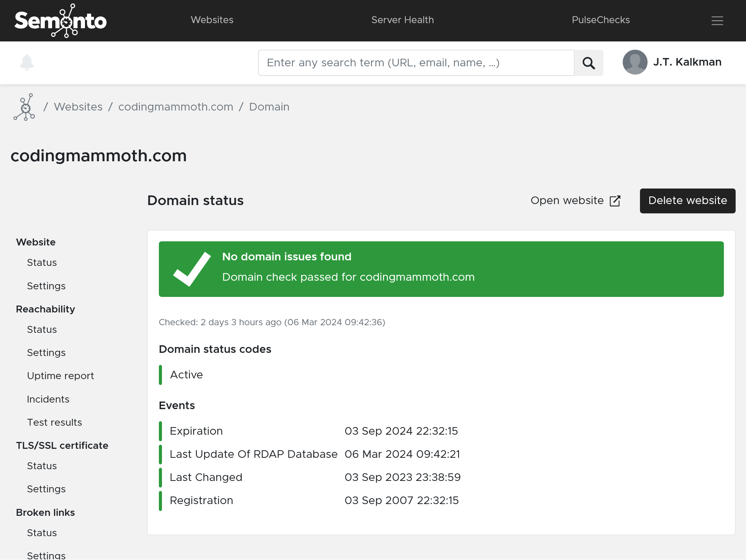Click the green No domain issues found banner
This screenshot has height=560, width=746.
(x=441, y=269)
